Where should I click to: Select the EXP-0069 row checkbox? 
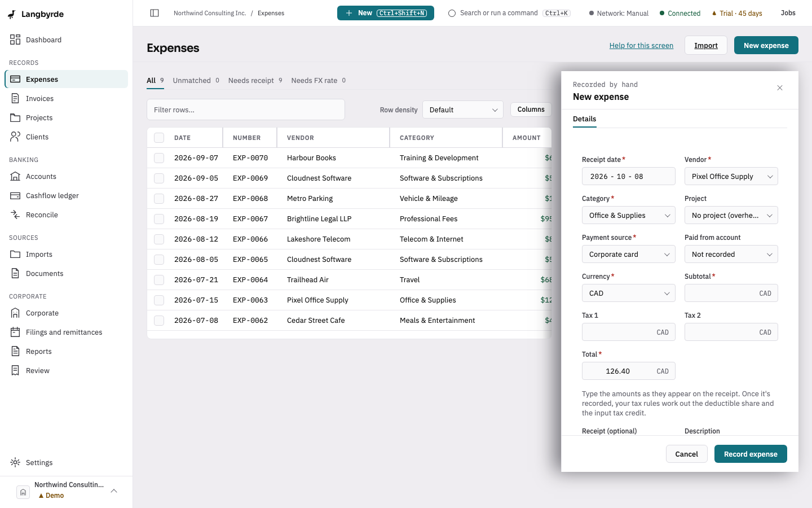(x=159, y=178)
